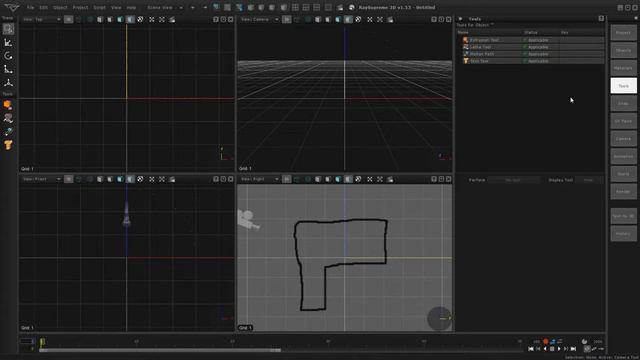Click the detach icon at Tools panel top-right
Viewport: 640px width, 360px height.
[x=601, y=19]
